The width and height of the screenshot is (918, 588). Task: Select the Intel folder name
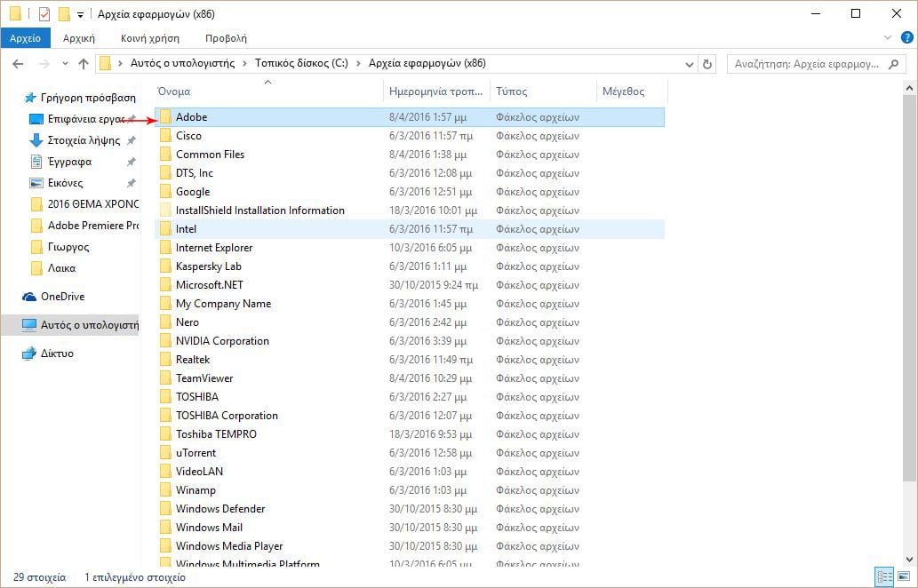point(186,229)
